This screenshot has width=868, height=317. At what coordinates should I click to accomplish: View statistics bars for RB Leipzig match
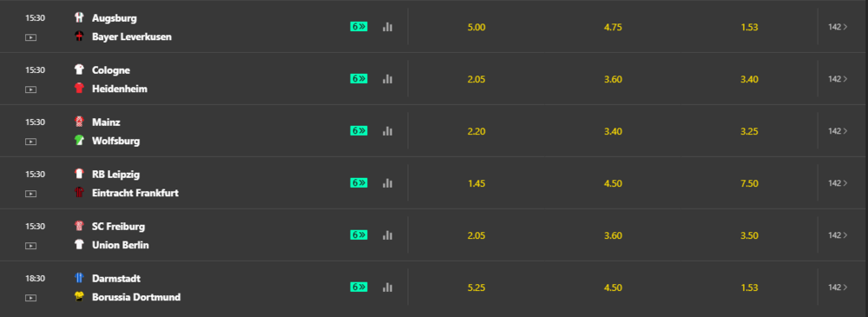tap(387, 183)
